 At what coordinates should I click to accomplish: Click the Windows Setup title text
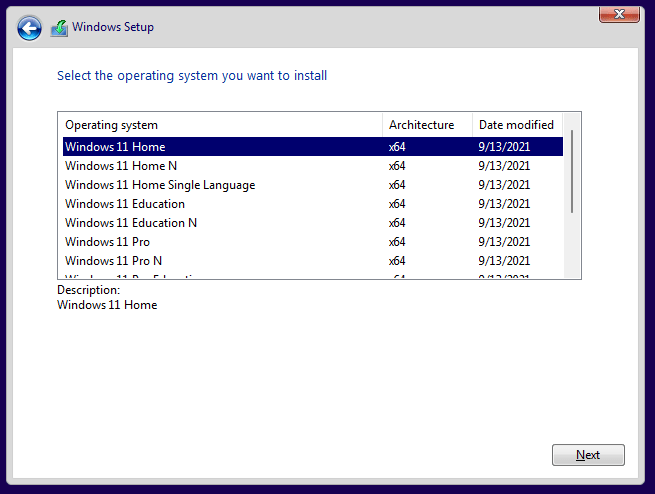(x=113, y=28)
